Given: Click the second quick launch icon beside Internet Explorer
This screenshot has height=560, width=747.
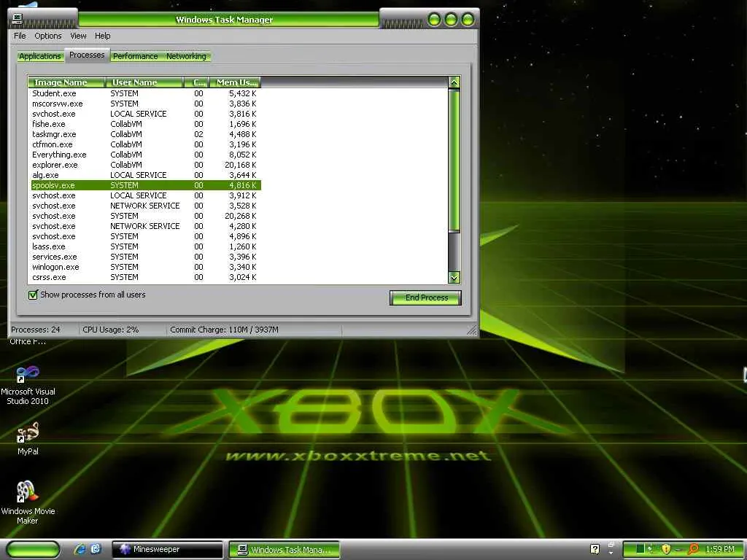Looking at the screenshot, I should [x=96, y=549].
